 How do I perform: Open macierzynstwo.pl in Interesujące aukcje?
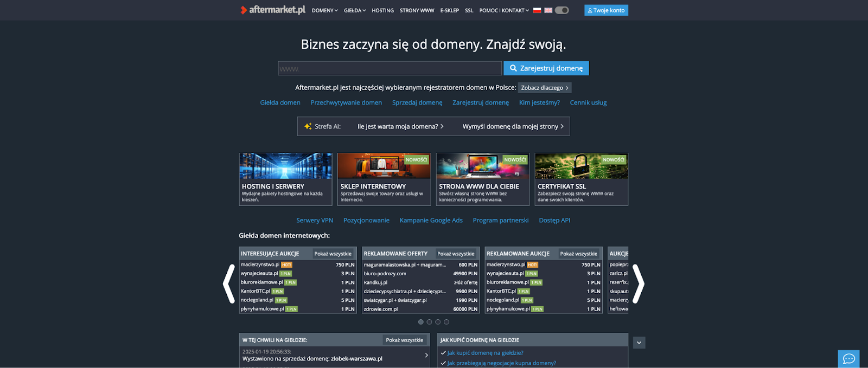260,264
